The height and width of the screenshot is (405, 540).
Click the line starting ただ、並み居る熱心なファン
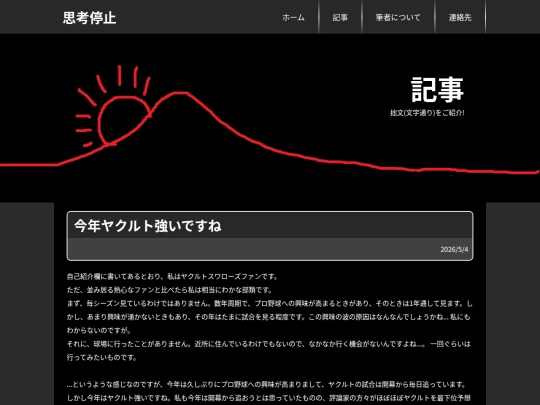tap(169, 290)
